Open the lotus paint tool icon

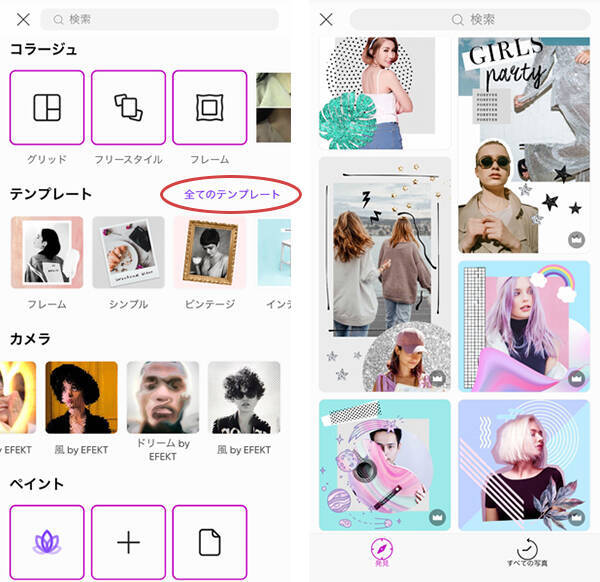(x=47, y=542)
